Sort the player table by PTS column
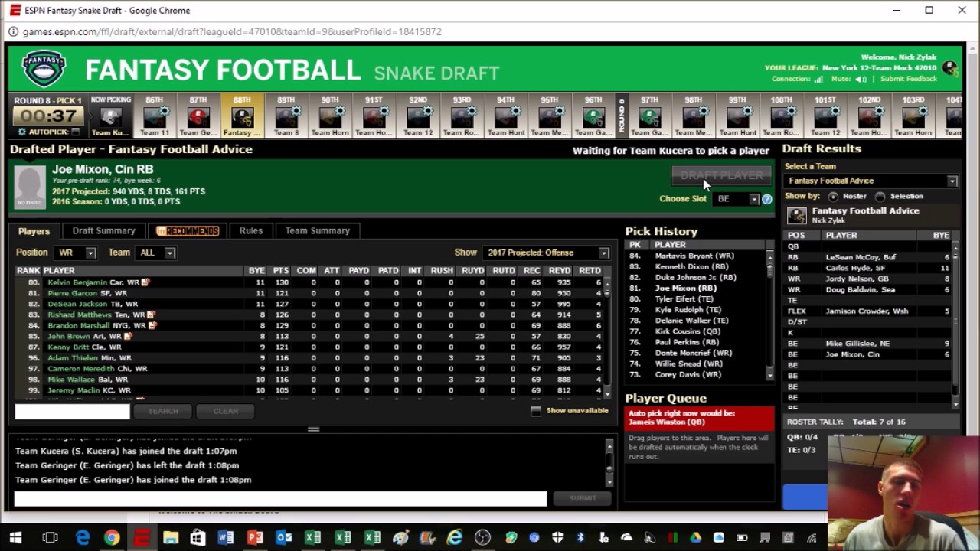 pyautogui.click(x=280, y=270)
